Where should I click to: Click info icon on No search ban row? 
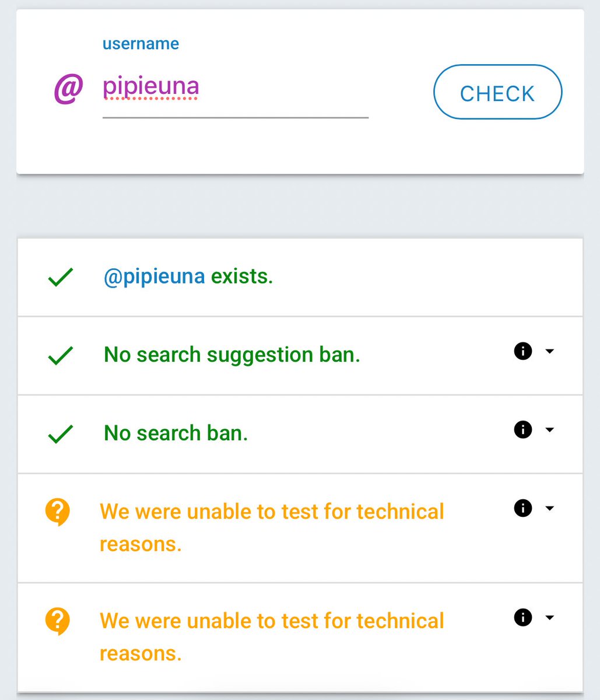(x=523, y=430)
